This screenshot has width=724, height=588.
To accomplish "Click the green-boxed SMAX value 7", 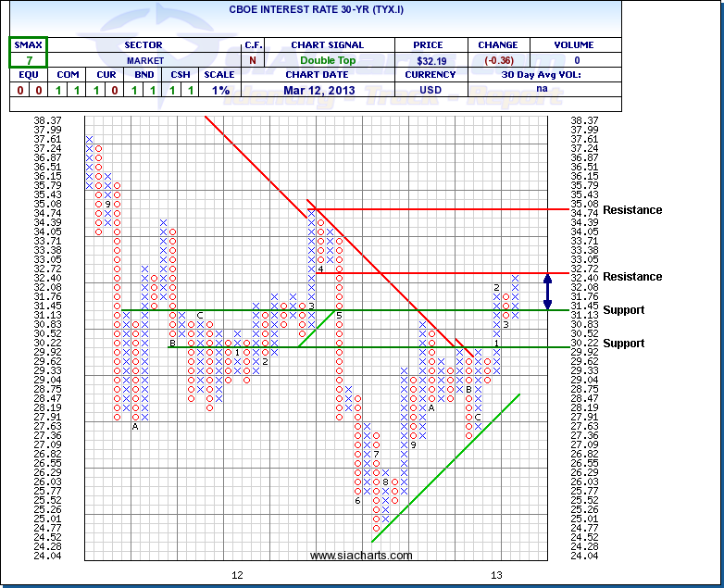I will point(29,59).
